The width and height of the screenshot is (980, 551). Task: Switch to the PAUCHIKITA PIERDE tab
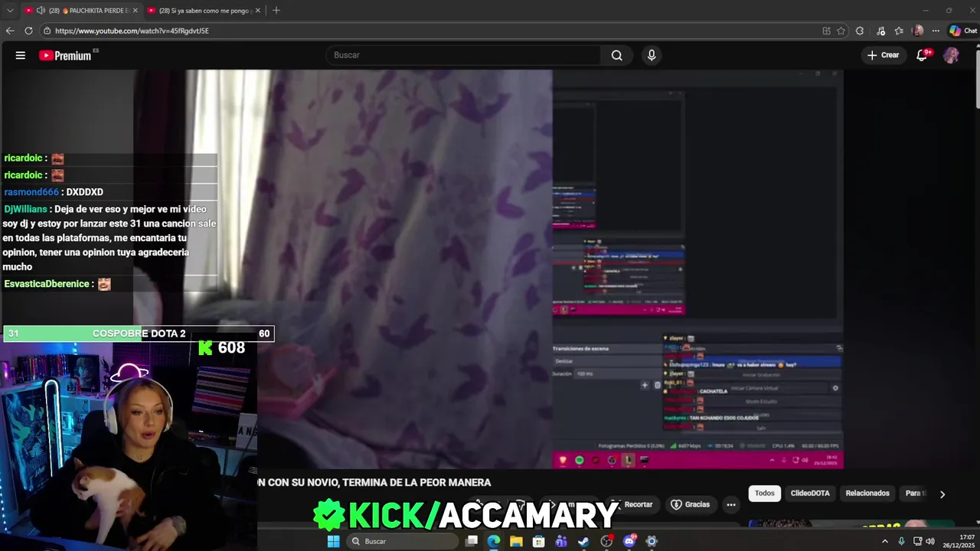click(81, 11)
